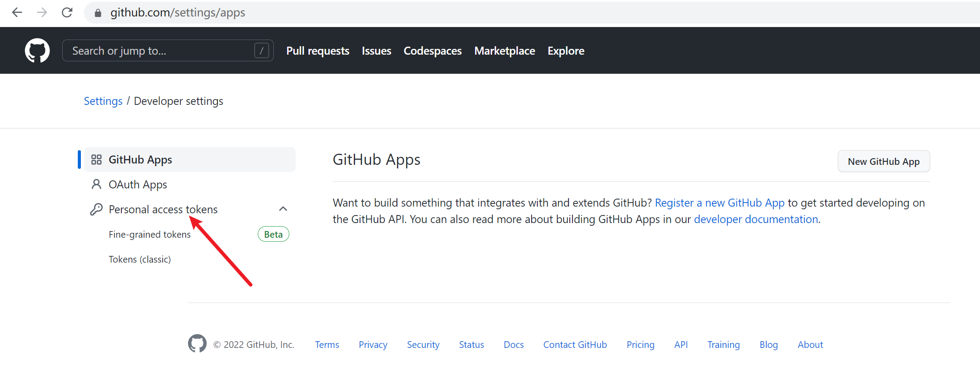
Task: Click the OAuth Apps person icon
Action: click(x=96, y=184)
